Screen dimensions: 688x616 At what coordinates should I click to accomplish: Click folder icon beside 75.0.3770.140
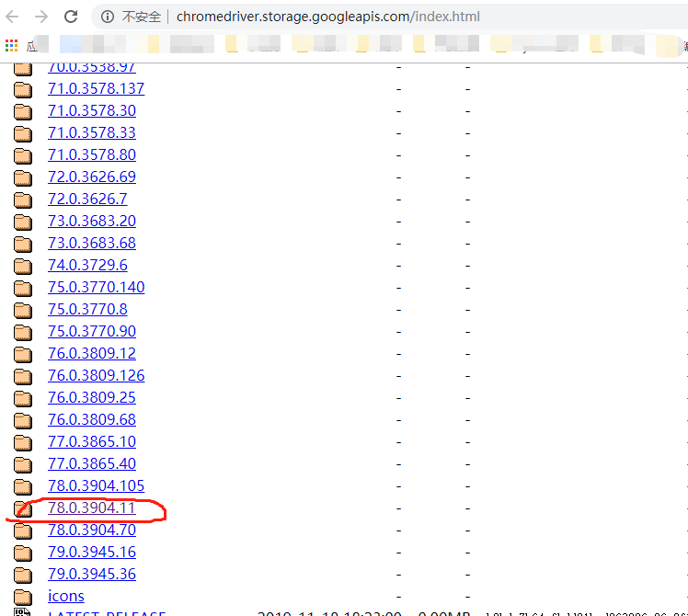23,288
